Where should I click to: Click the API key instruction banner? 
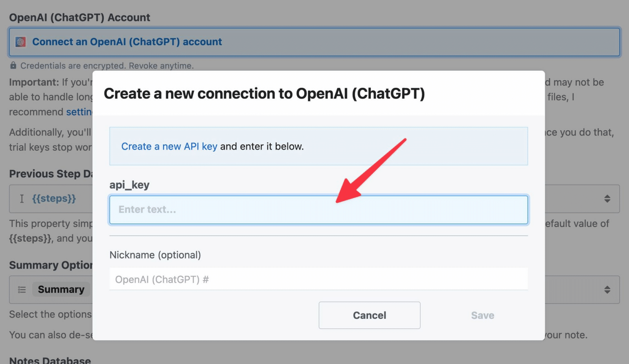click(x=318, y=146)
